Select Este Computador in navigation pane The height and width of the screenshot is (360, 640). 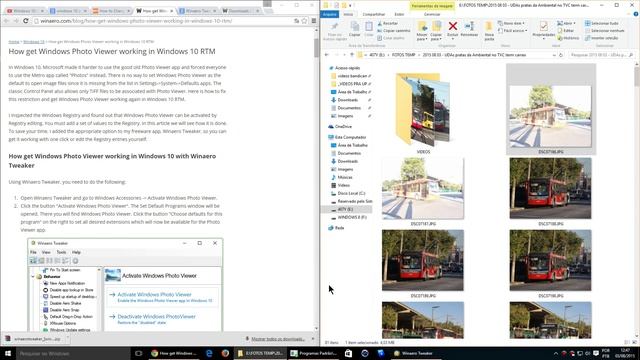pos(350,137)
